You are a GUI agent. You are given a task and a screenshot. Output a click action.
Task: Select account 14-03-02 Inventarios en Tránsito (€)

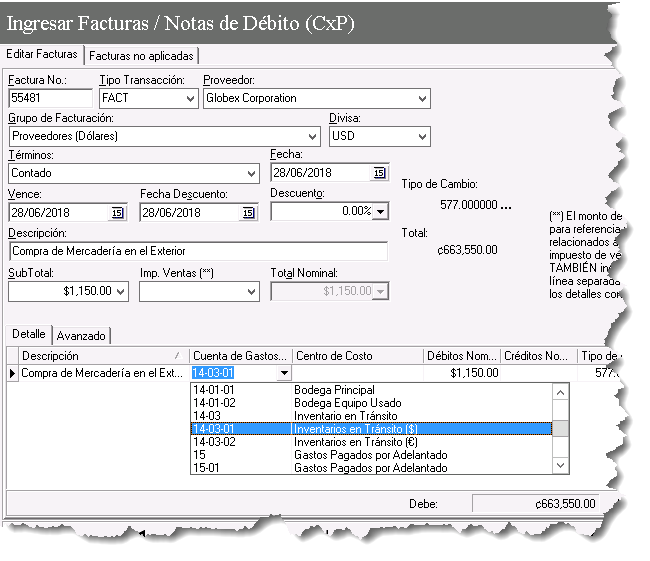pyautogui.click(x=371, y=442)
